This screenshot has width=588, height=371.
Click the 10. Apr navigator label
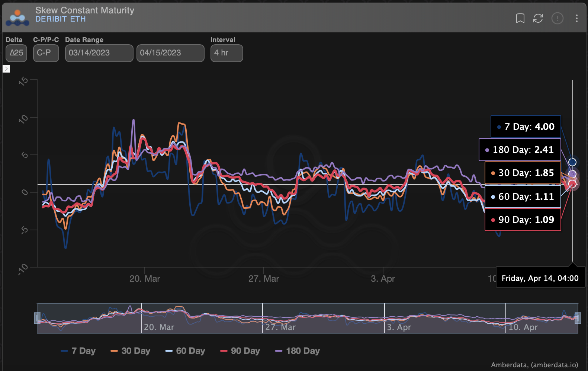[x=523, y=327]
